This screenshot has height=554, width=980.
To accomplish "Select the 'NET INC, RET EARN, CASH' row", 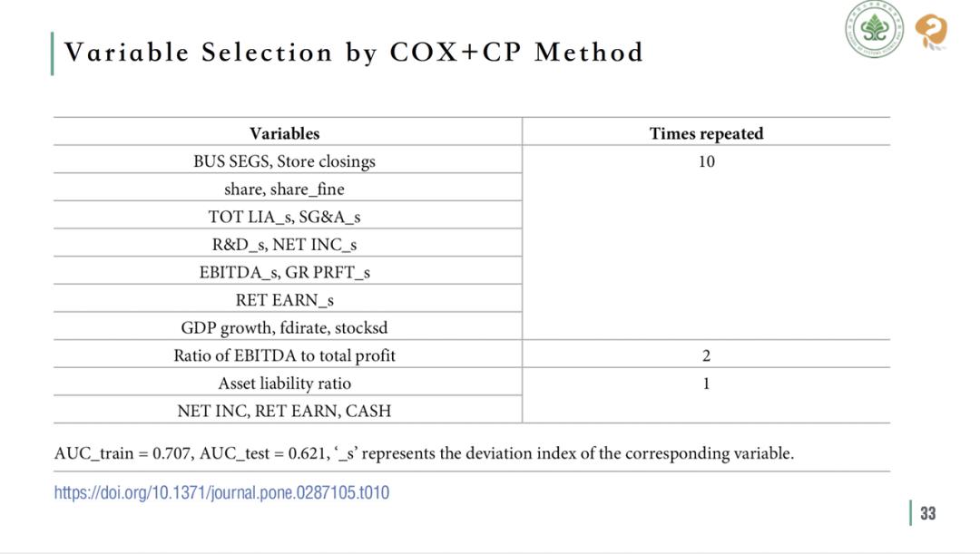I will pos(284,411).
